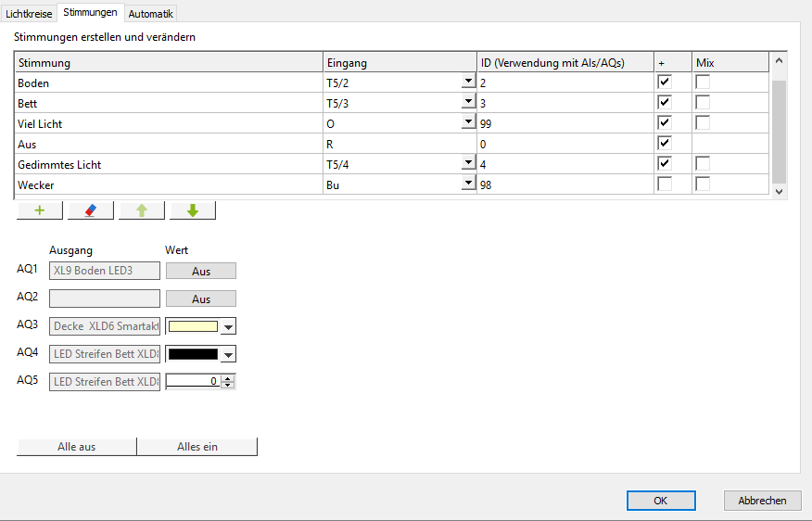Image resolution: width=812 pixels, height=521 pixels.
Task: Enable Mix checkbox for Gedimmtes Licht
Action: (703, 164)
